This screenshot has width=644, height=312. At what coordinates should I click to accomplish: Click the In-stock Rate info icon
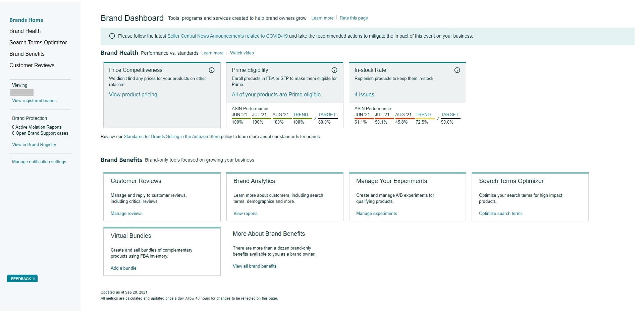[x=457, y=70]
